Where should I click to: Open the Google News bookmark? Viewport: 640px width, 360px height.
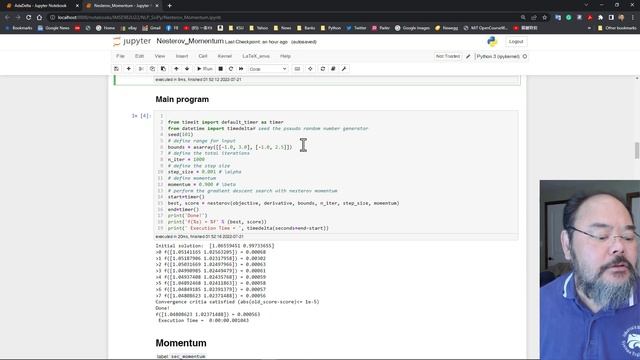[53, 28]
